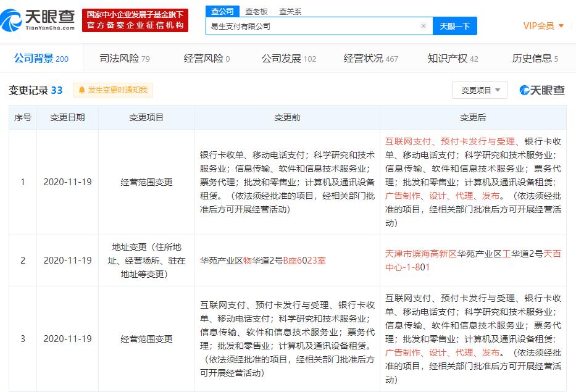This screenshot has width=576, height=392.
Task: Click sequence number 3 cell
Action: pyautogui.click(x=23, y=339)
